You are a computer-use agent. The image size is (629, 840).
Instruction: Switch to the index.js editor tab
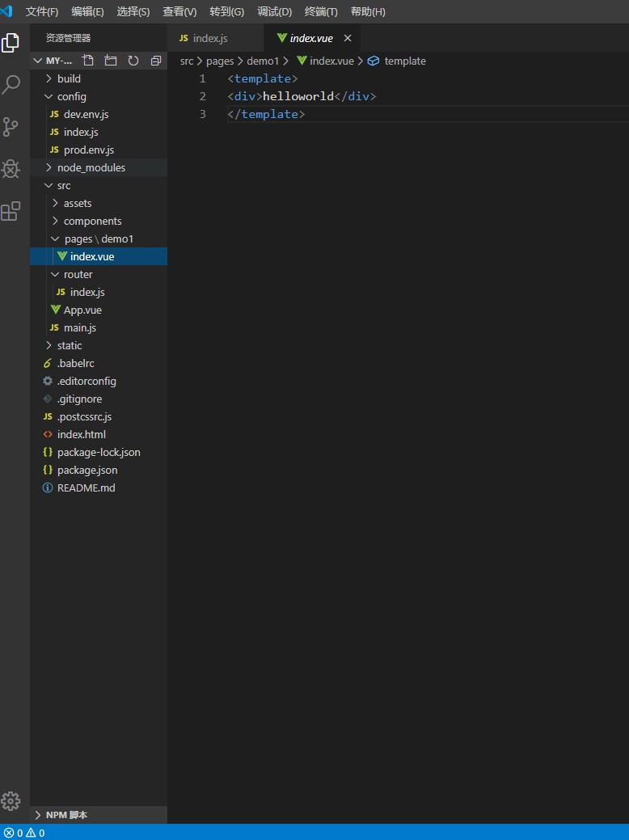[x=210, y=38]
